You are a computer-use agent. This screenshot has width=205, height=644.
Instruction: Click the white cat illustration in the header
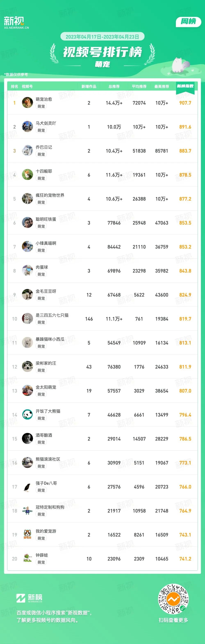(x=180, y=65)
